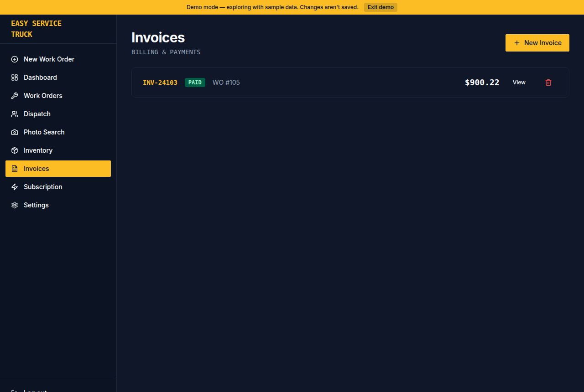Viewport: 584px width, 392px height.
Task: Delete invoice INV-24103 with trash icon
Action: (548, 83)
